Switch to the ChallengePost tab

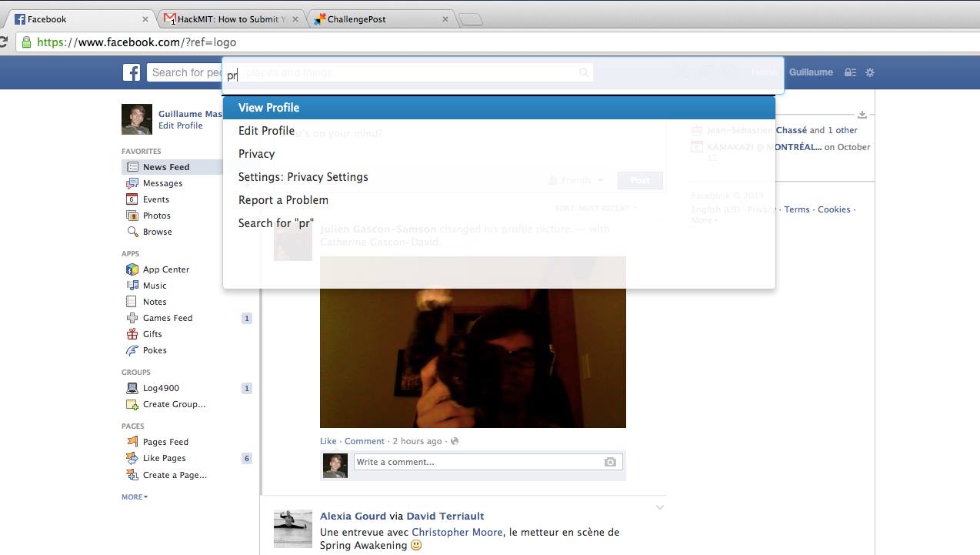pyautogui.click(x=382, y=19)
